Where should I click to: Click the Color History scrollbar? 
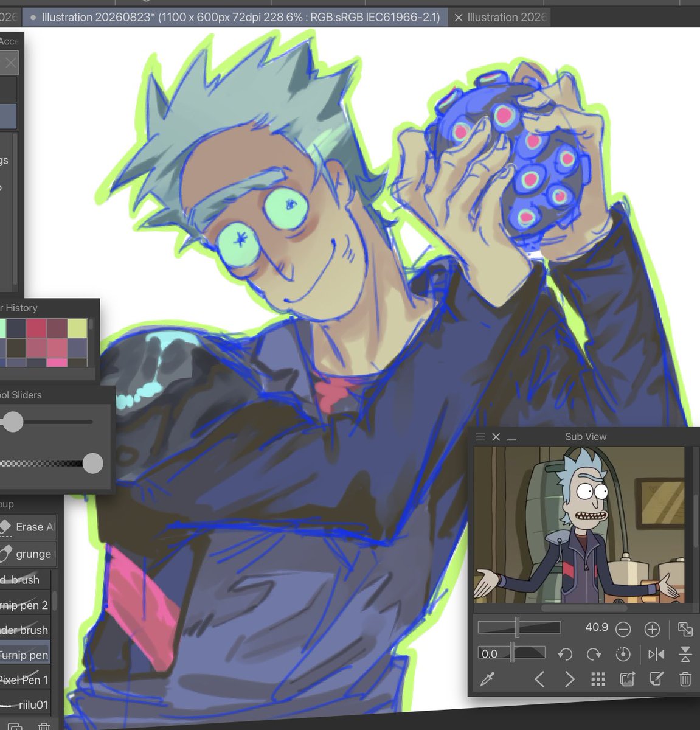91,325
